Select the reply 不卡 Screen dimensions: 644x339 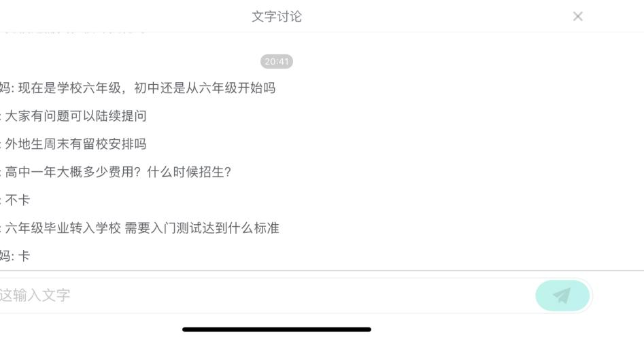(17, 200)
